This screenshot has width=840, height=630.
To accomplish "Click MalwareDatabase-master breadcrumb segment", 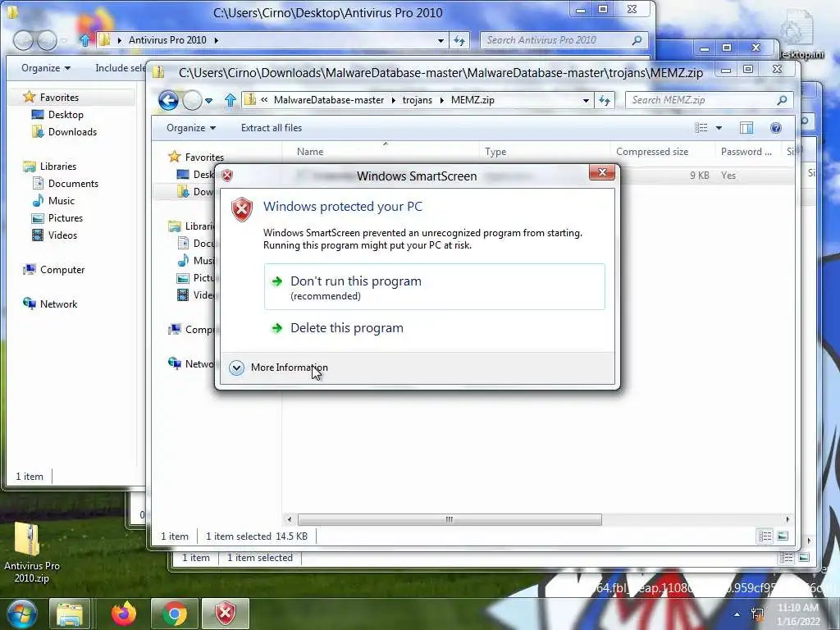I will (x=328, y=100).
